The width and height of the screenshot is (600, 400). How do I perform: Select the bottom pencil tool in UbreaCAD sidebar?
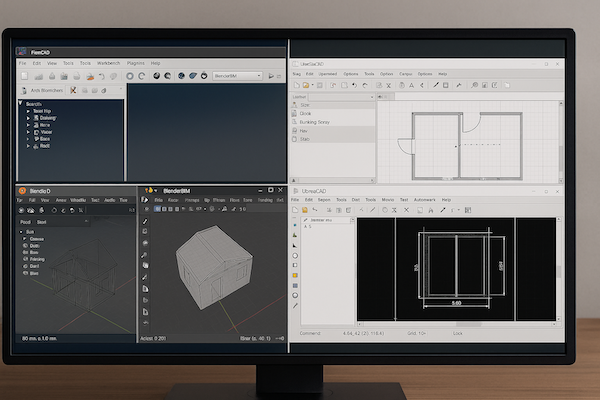tap(295, 305)
